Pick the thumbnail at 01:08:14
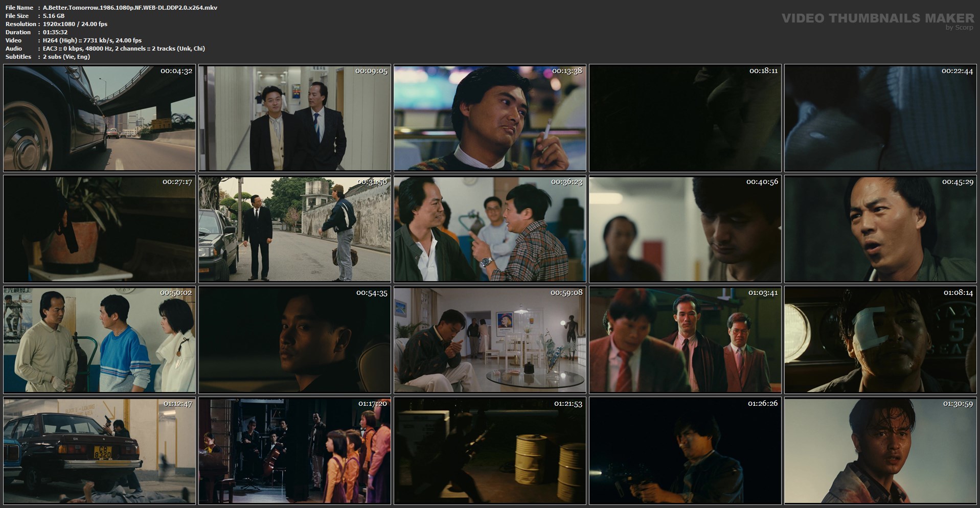Screen dimensions: 980x508 tap(880, 340)
